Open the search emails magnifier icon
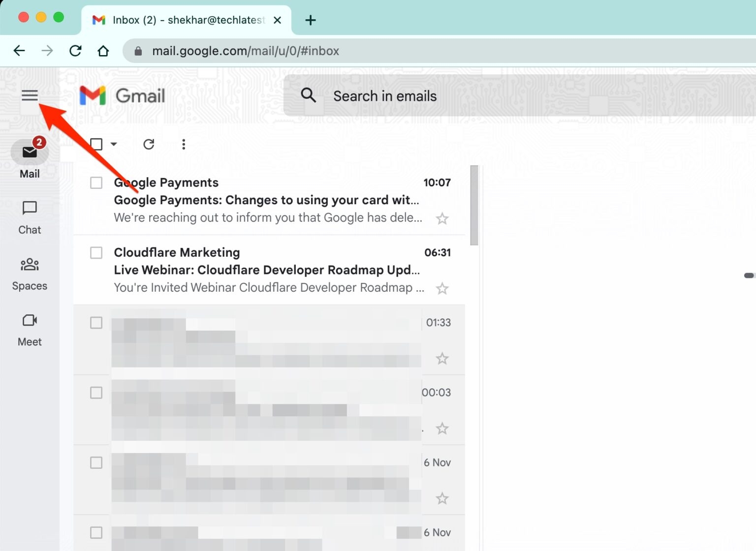 [309, 95]
